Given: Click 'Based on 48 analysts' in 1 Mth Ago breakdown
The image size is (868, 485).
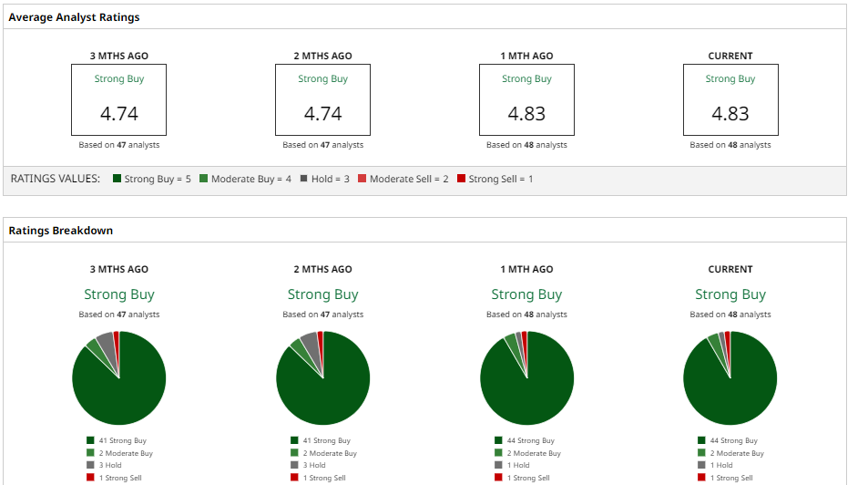Looking at the screenshot, I should pyautogui.click(x=526, y=315).
